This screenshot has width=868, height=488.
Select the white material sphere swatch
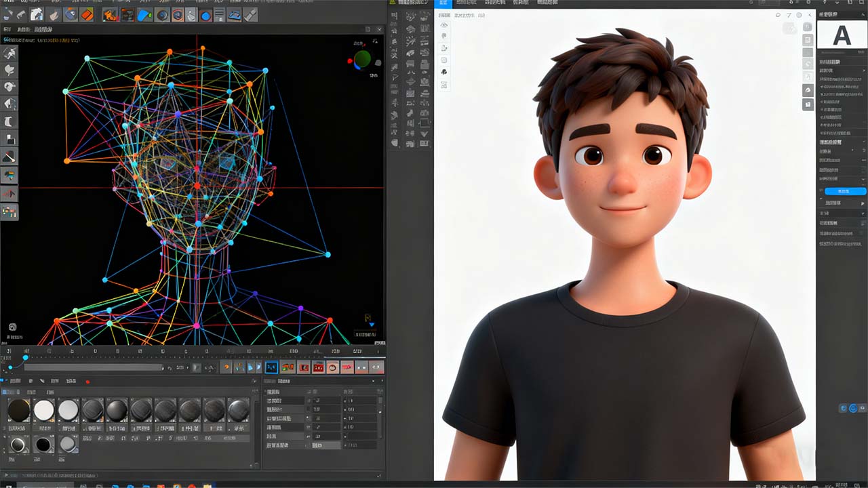coord(44,410)
